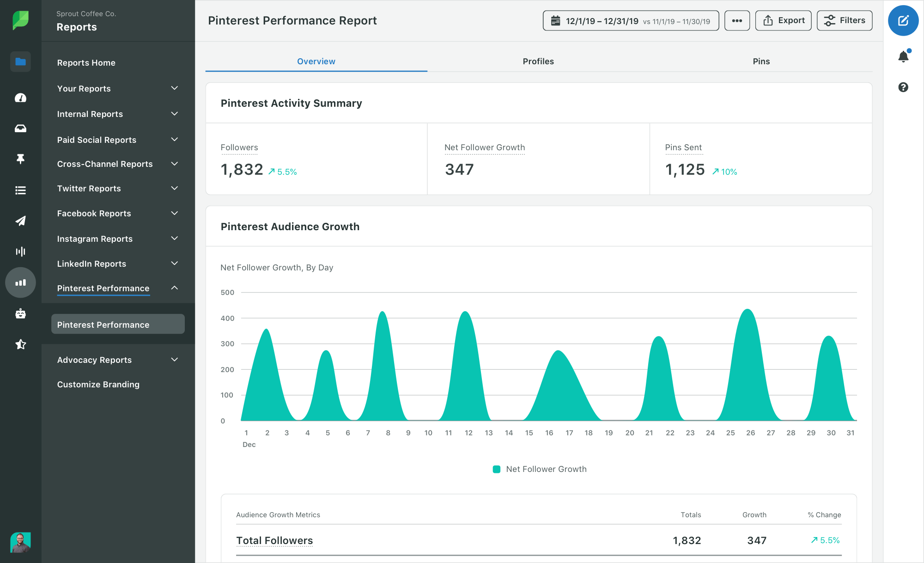The height and width of the screenshot is (563, 924).
Task: Open the dashboard gauge icon
Action: click(x=20, y=98)
